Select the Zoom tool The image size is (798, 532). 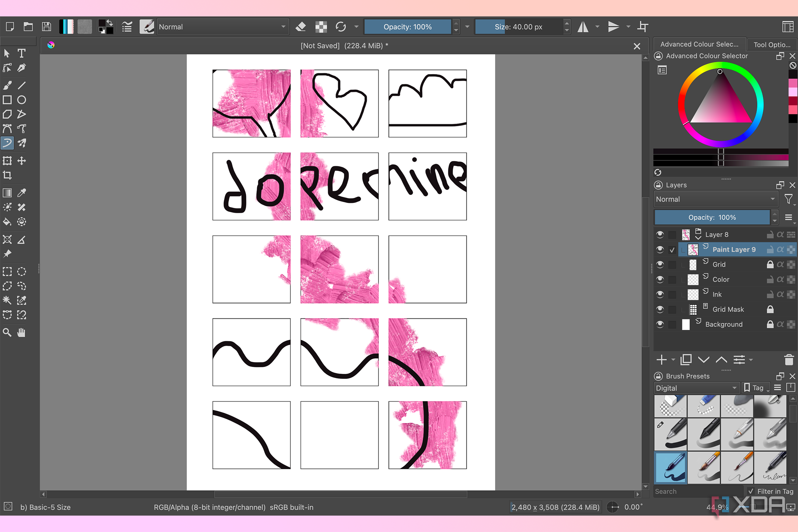[x=7, y=332]
